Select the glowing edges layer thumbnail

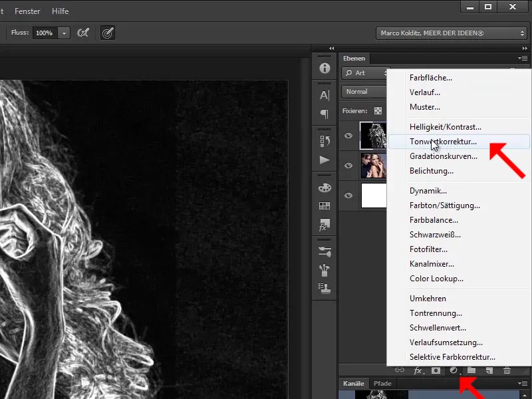pyautogui.click(x=373, y=136)
